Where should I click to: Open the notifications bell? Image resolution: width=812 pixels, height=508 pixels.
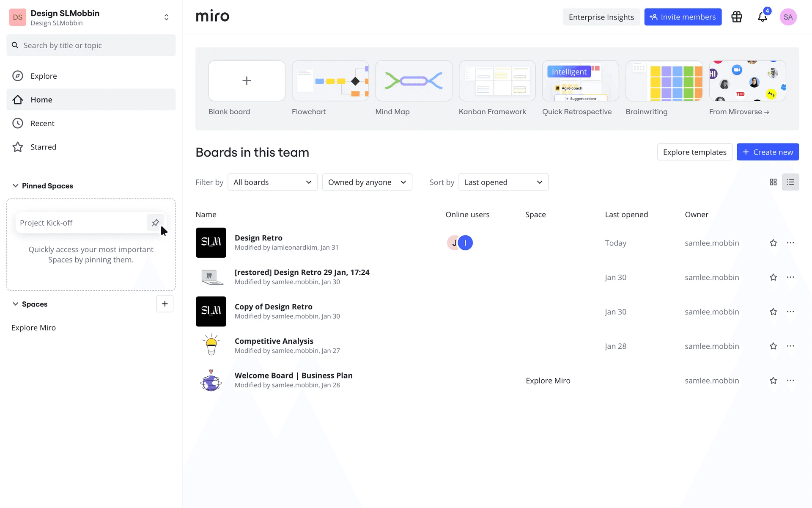(x=762, y=17)
